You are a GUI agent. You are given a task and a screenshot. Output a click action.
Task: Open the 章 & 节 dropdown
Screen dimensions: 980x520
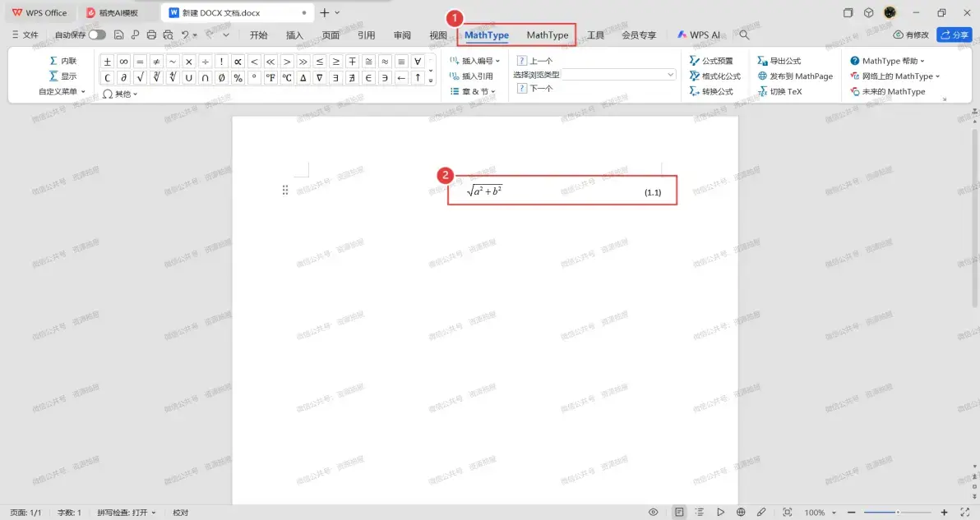click(x=473, y=91)
